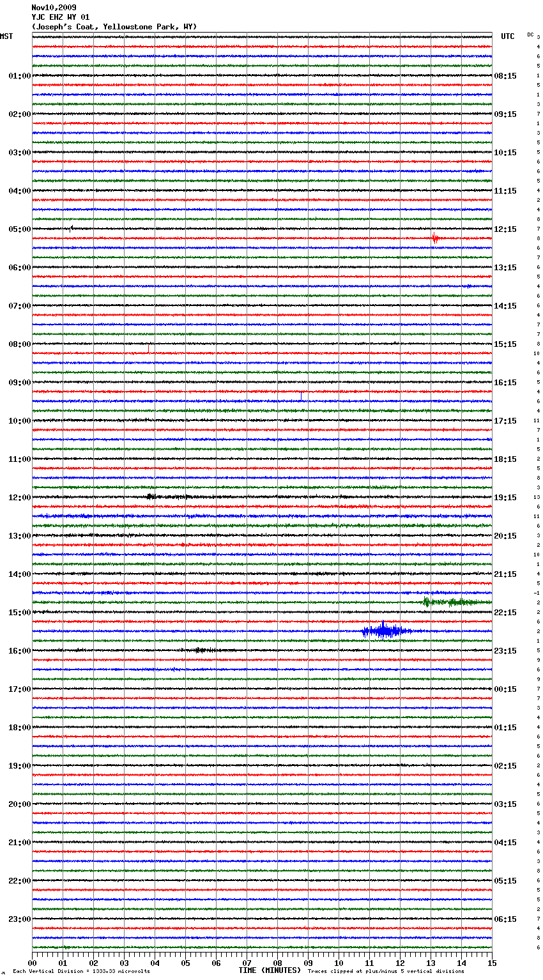Image resolution: width=543 pixels, height=980 pixels.
Task: Click the 22:15 UTC row label
Action: [x=505, y=613]
